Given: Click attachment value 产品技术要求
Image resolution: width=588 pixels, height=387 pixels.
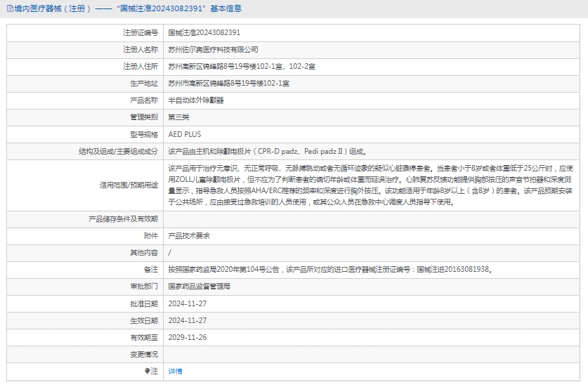Looking at the screenshot, I should coord(189,236).
